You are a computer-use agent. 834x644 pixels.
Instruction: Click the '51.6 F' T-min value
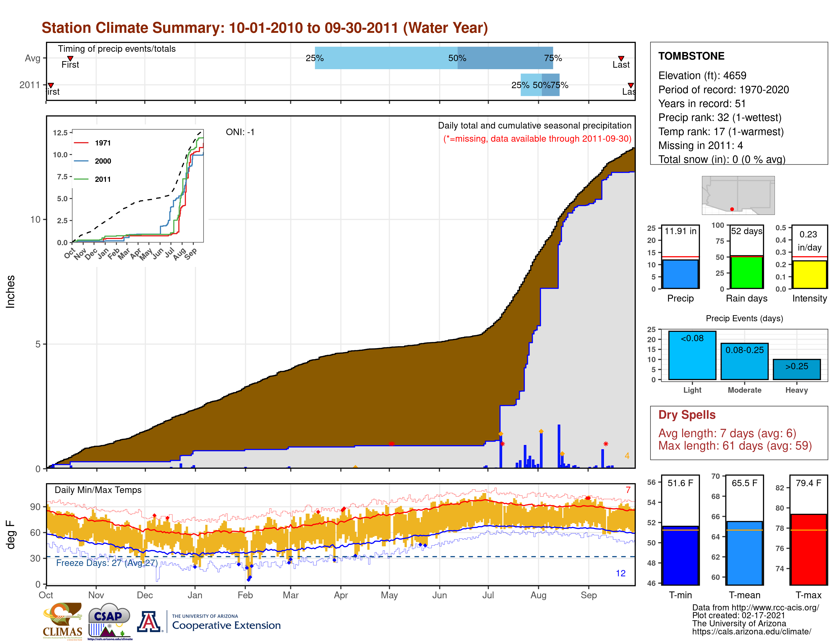[x=681, y=483]
